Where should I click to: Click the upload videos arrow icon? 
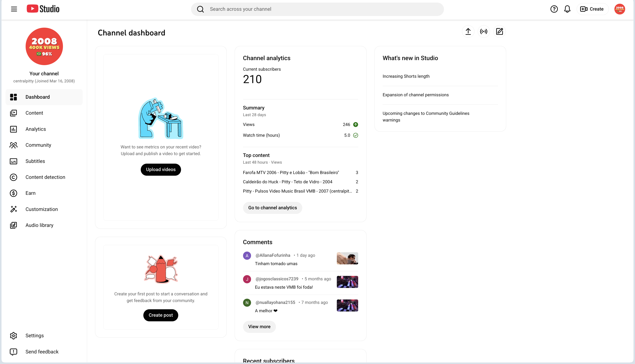(x=468, y=32)
